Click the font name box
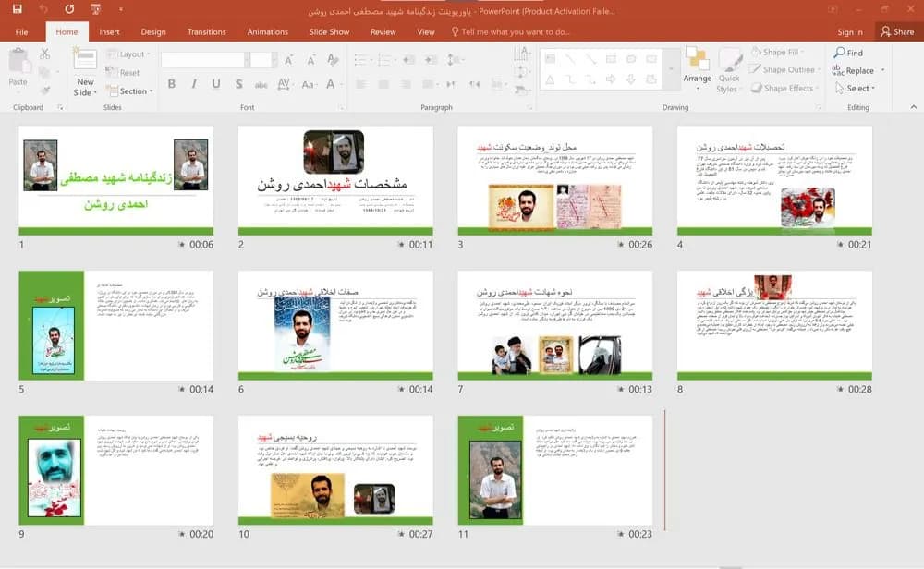The image size is (924, 569). point(202,59)
